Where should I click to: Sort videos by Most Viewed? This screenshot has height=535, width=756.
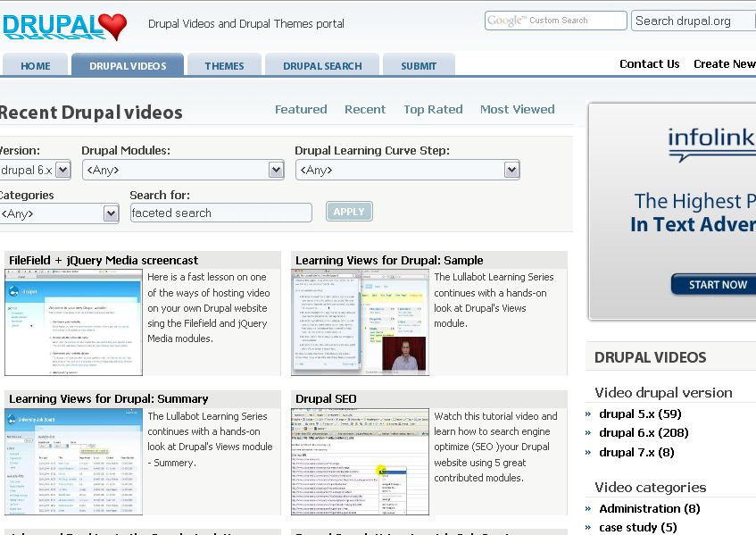pos(518,110)
